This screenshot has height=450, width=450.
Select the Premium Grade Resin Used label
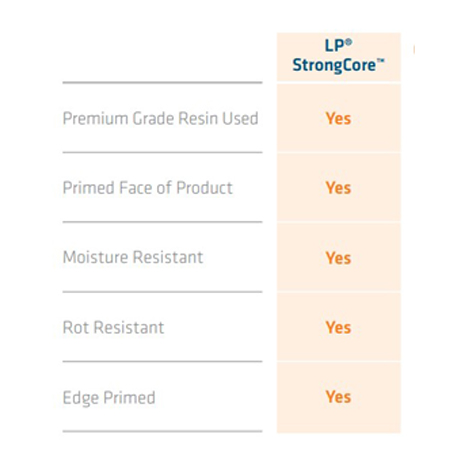pyautogui.click(x=160, y=118)
